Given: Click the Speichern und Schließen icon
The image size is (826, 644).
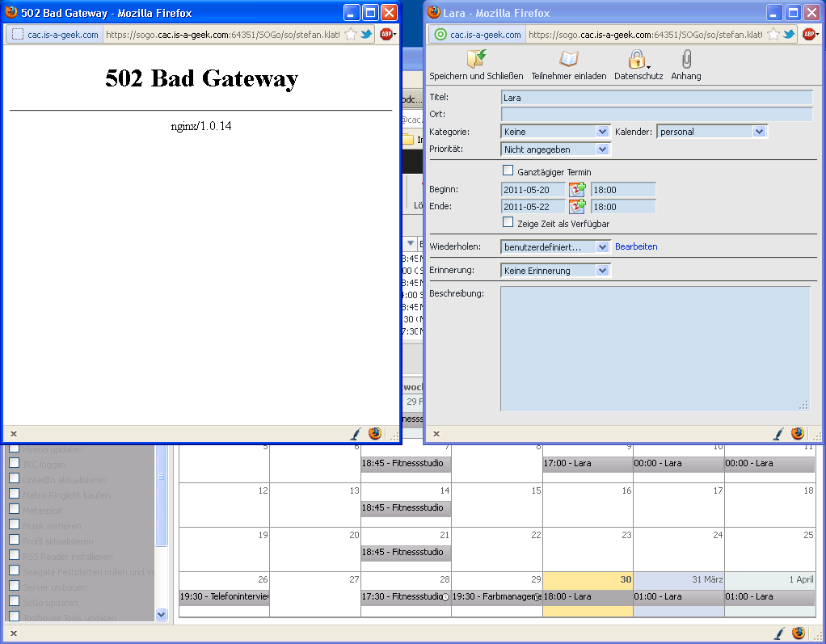Looking at the screenshot, I should point(476,60).
